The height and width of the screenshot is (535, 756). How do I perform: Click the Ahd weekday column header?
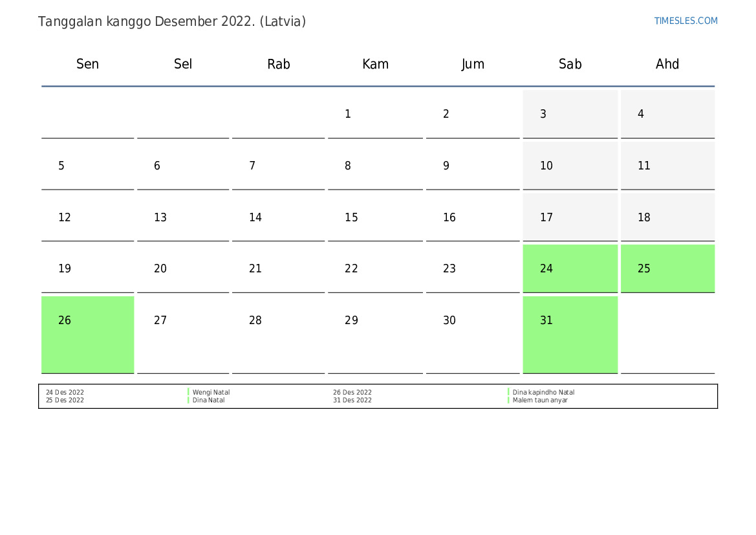[667, 64]
